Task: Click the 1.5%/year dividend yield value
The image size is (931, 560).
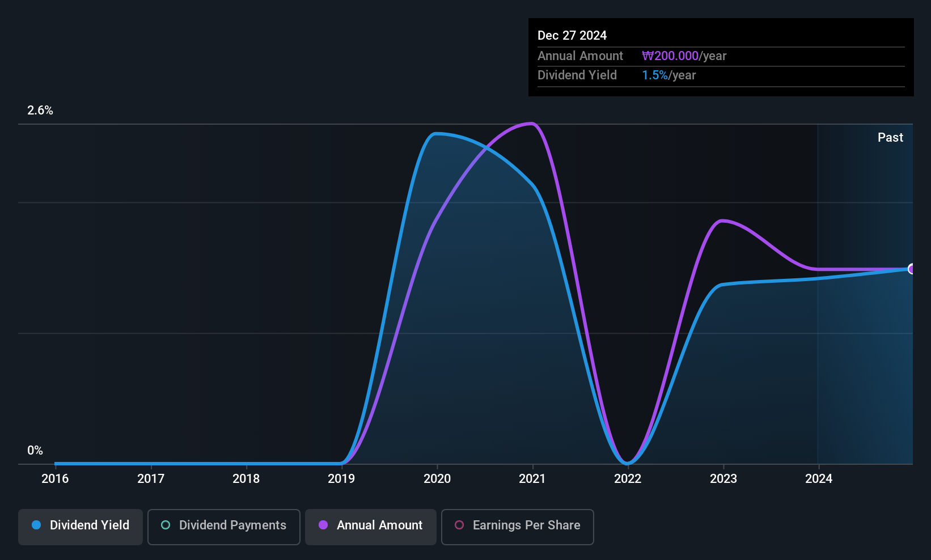Action: [669, 75]
